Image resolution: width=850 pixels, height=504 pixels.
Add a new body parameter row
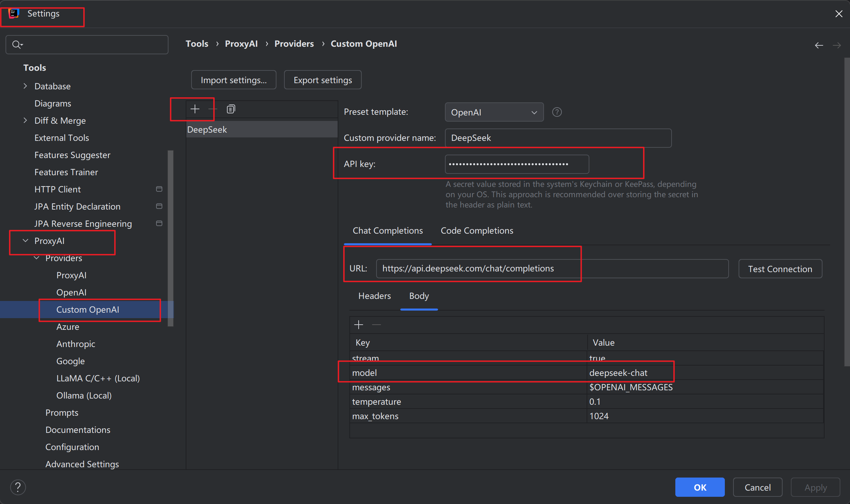359,325
